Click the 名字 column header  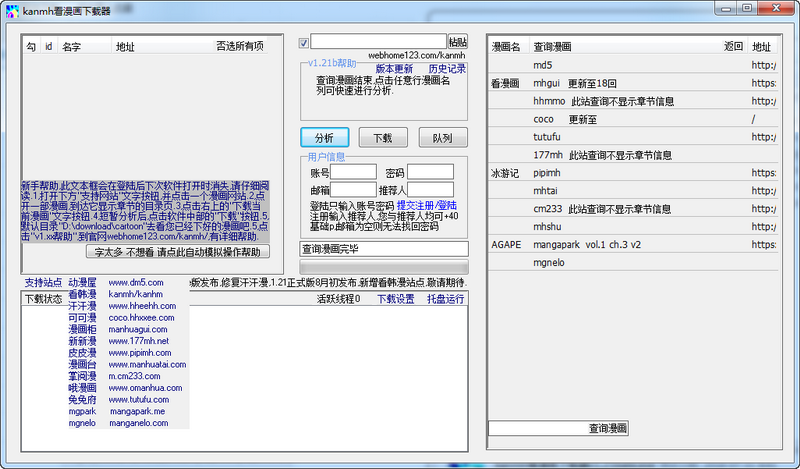pyautogui.click(x=84, y=46)
